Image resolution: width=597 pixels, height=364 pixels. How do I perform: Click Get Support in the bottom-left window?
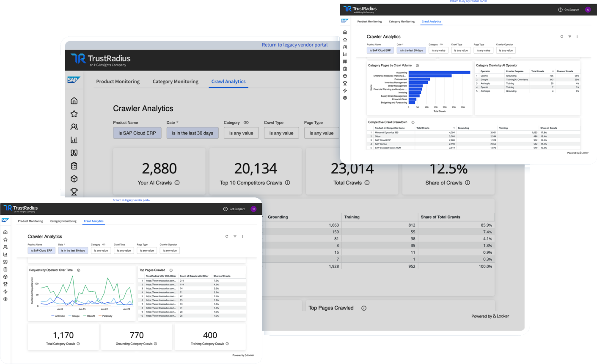click(x=234, y=209)
